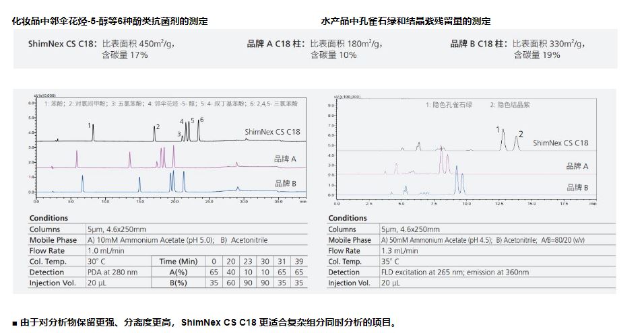Click heading 化妆品中邻伞花烃-5-醇等6种酚类抗菌剂的测定
Image resolution: width=644 pixels, height=333 pixels.
click(110, 21)
